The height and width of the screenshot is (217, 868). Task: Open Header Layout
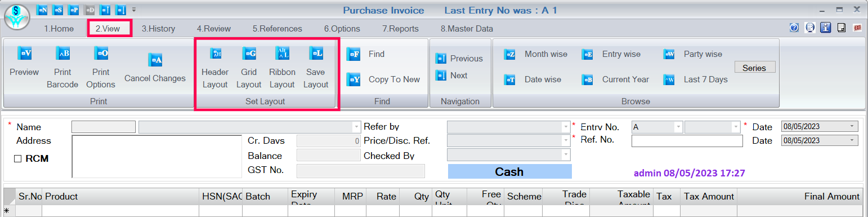215,68
